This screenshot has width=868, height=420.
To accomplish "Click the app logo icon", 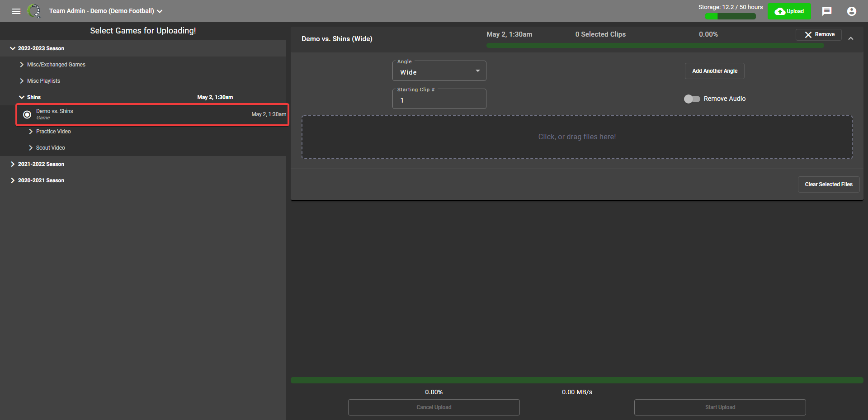I will [34, 11].
